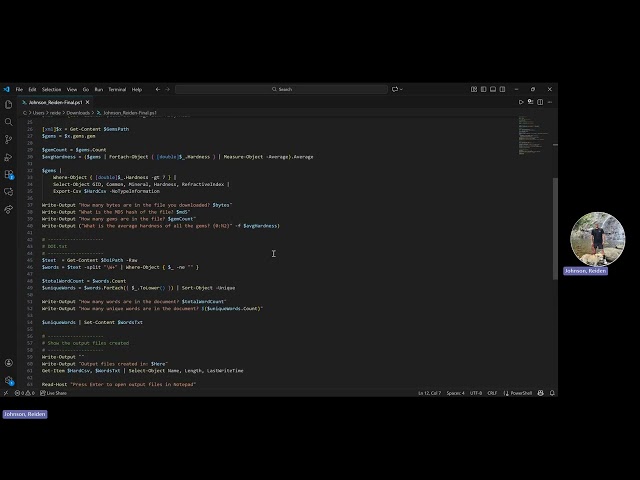
Task: Click the Johnson, Reiden name tag at bottom left
Action: 25,414
